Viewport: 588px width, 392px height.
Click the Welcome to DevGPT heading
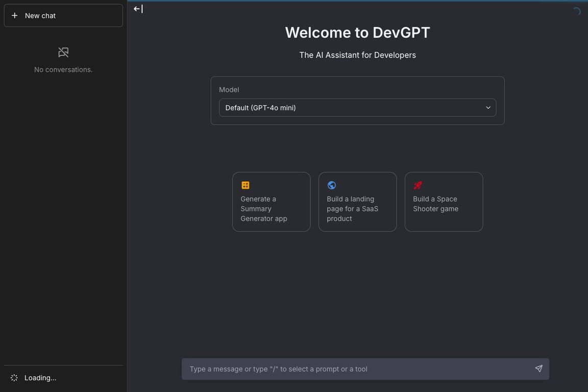coord(357,33)
